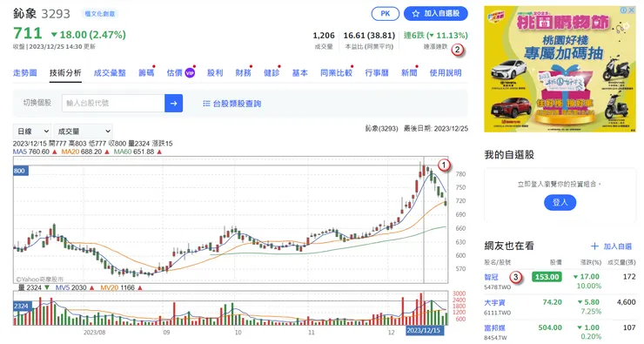Click the star icon in 加入自選股

point(416,14)
